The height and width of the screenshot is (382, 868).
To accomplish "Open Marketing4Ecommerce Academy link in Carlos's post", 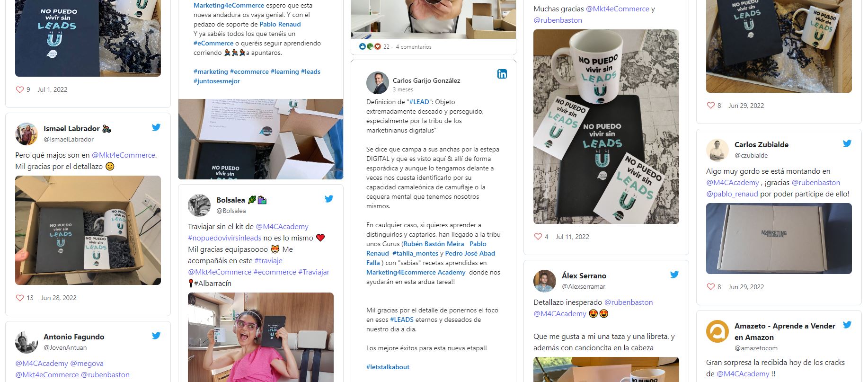I will 416,272.
